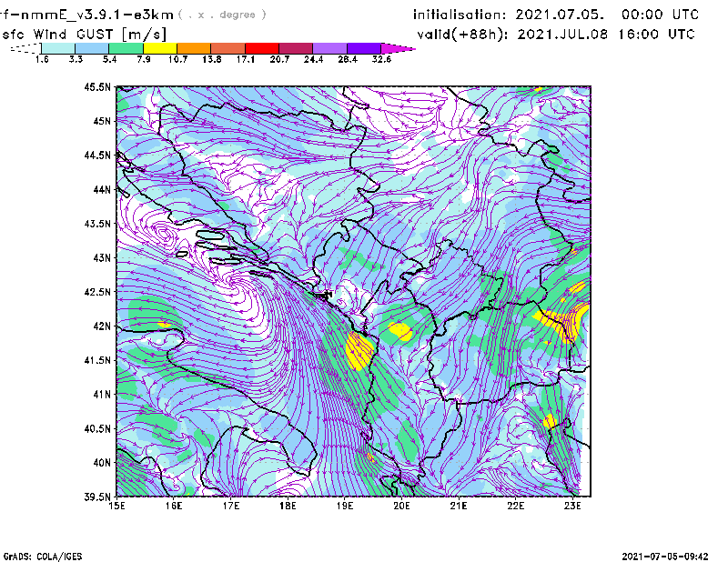The height and width of the screenshot is (562, 728).
Task: Select the violet 28.4–32.6 legend swatch
Action: [363, 48]
